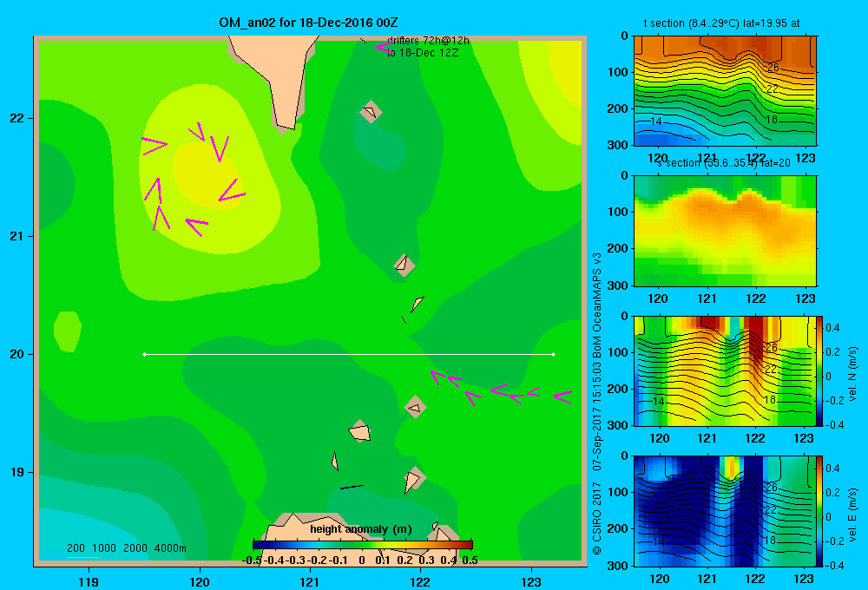
Task: Click the '-0.5' value on the height anomaly scale
Action: point(253,560)
